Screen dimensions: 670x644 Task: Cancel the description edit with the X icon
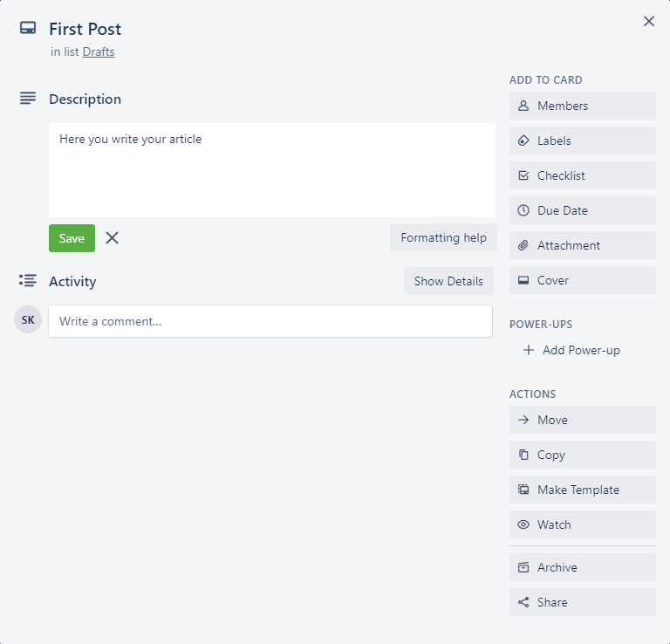click(x=112, y=237)
